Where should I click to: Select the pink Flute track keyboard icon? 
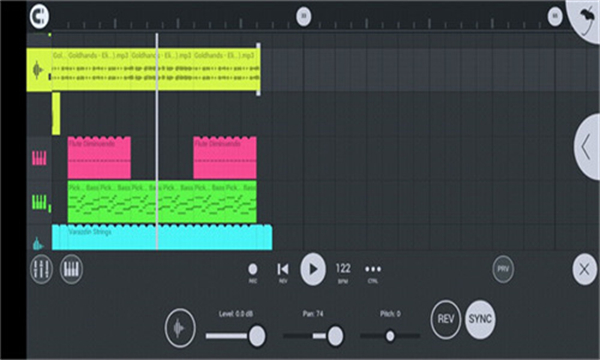click(x=39, y=158)
